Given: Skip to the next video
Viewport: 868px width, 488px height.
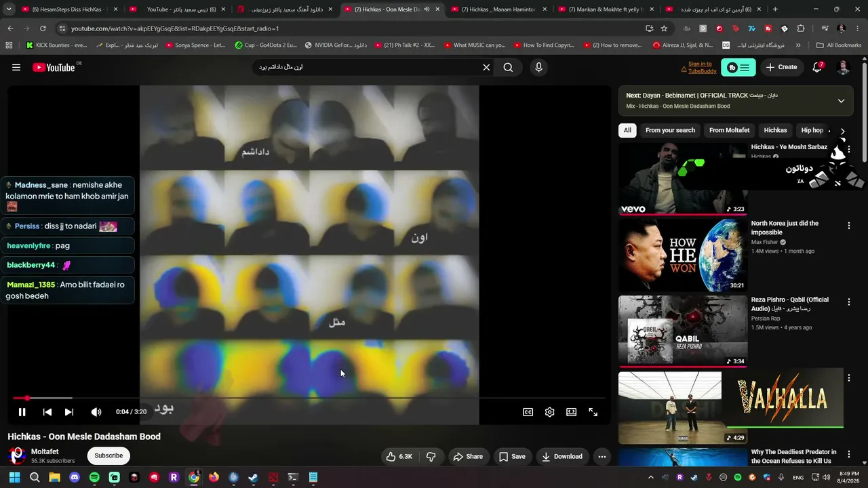Looking at the screenshot, I should click(x=69, y=411).
